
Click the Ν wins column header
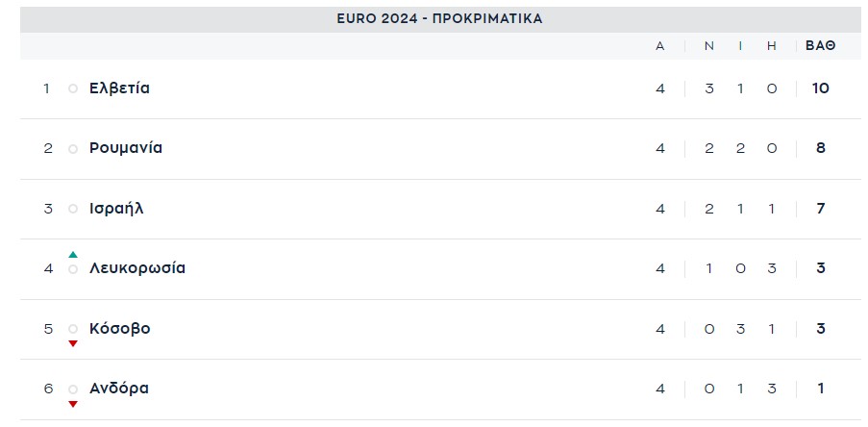click(709, 45)
